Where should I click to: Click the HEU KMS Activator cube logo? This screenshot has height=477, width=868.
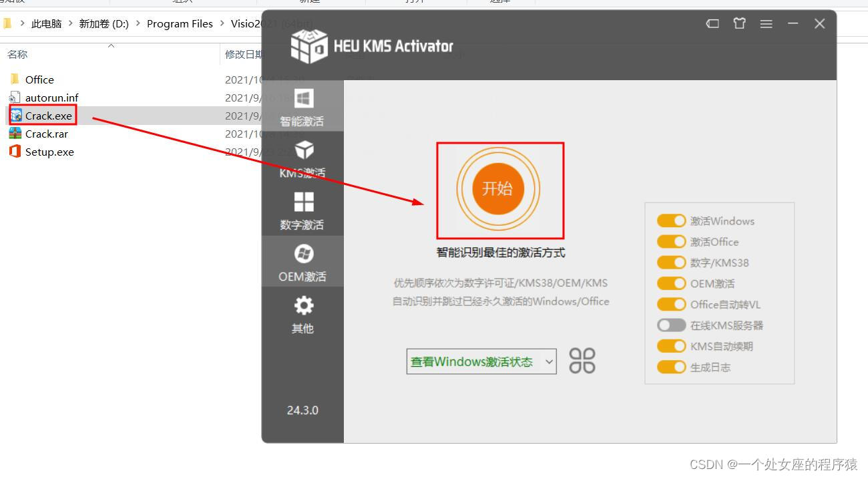pyautogui.click(x=309, y=45)
